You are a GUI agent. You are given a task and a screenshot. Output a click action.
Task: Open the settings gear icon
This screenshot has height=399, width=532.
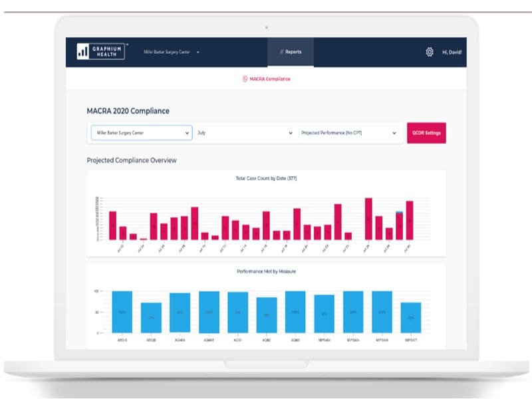tap(430, 52)
